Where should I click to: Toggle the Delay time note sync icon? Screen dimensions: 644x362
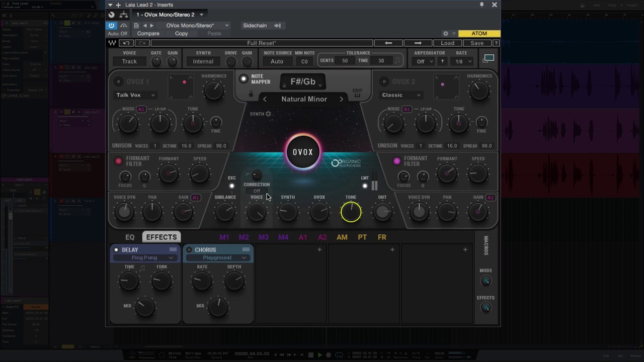tap(142, 268)
